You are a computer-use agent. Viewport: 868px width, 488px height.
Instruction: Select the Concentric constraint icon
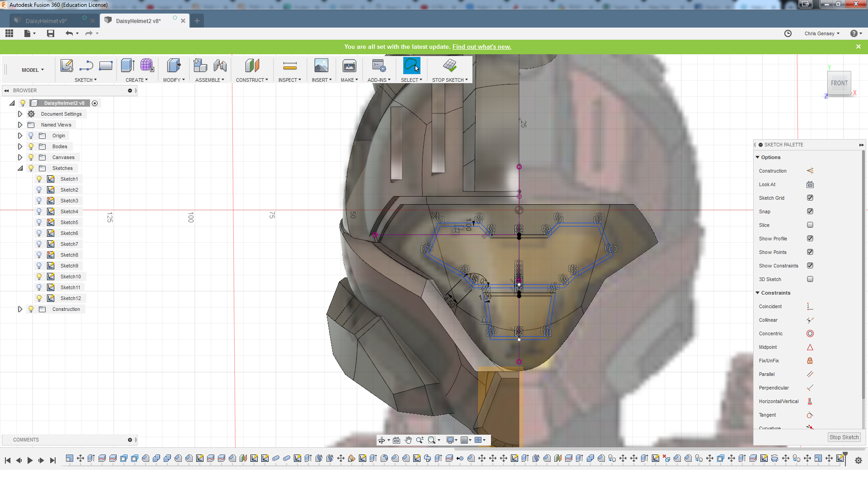pos(810,333)
